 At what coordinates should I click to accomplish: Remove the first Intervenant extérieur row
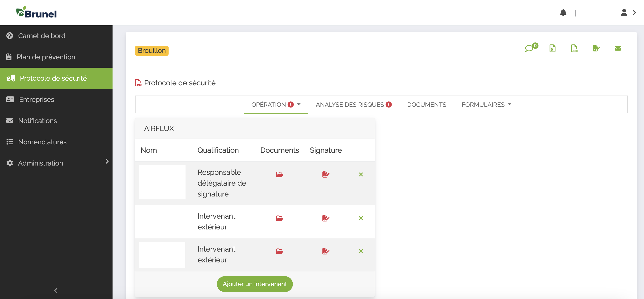point(361,218)
